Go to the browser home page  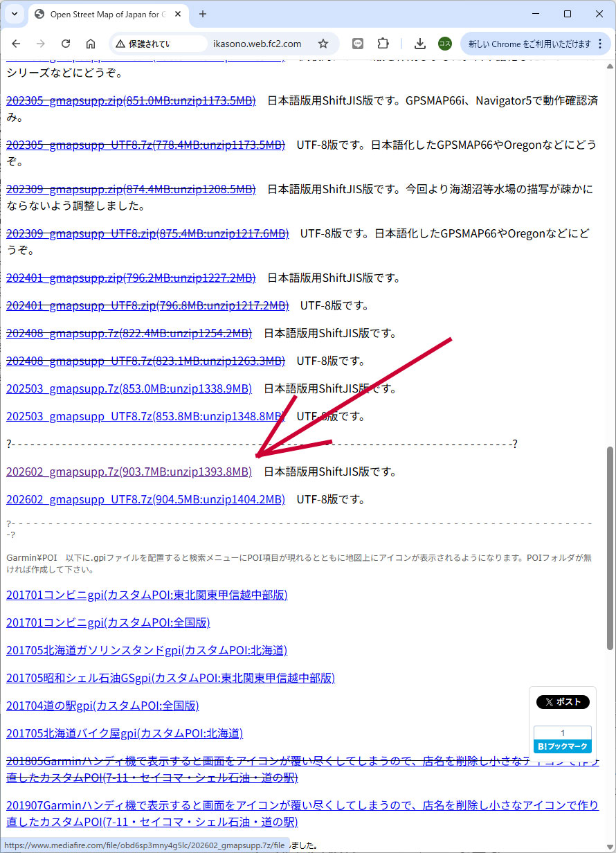point(91,44)
